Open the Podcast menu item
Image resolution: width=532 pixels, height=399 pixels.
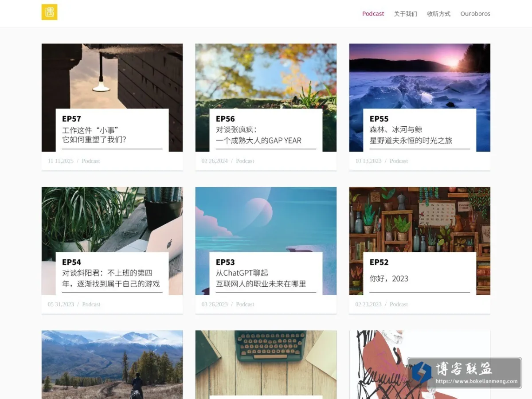373,14
